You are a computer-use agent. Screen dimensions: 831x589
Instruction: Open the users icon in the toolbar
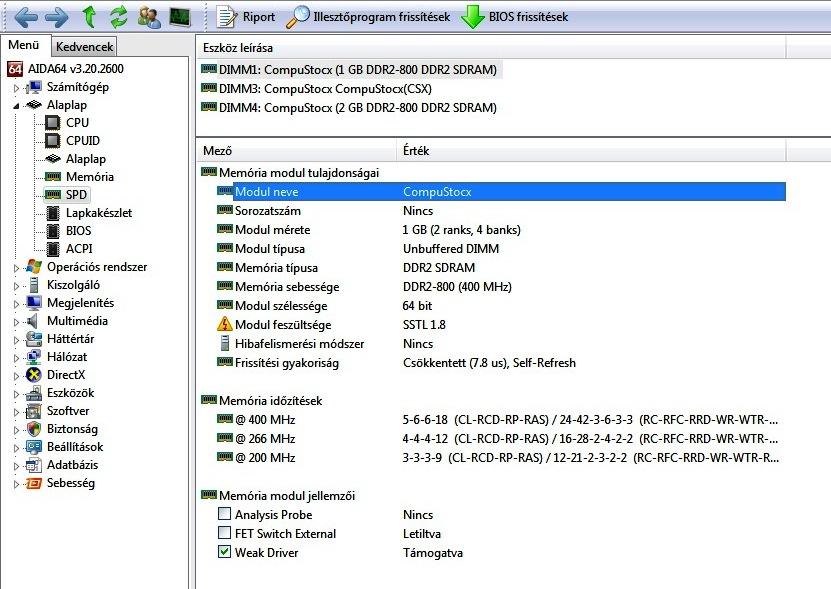pos(149,17)
